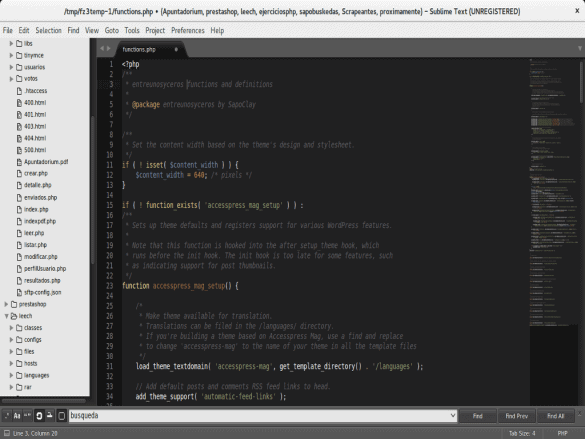Expand the hosts folder

pos(11,364)
